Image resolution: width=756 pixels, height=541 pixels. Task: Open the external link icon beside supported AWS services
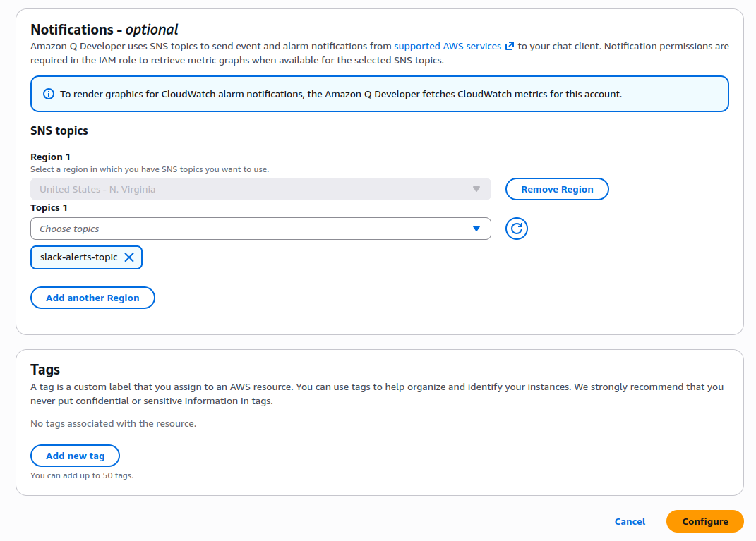(x=509, y=47)
